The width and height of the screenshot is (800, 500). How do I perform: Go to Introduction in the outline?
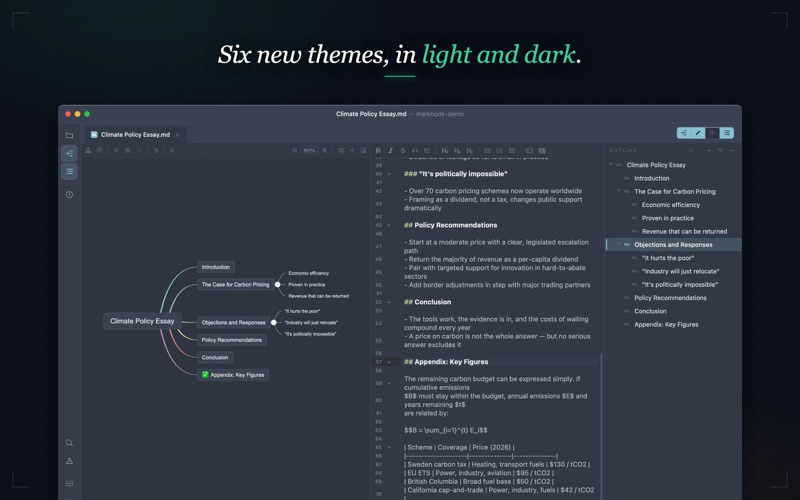pos(652,178)
